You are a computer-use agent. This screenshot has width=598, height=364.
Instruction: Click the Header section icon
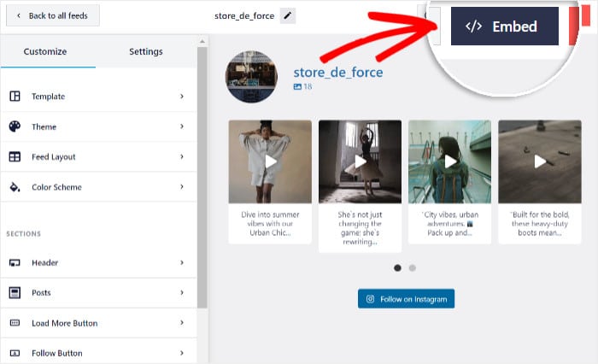15,262
